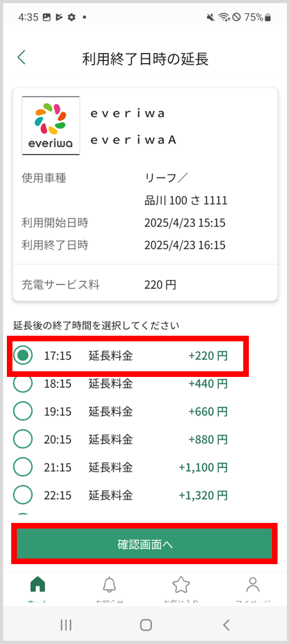Open favorites star icon

click(x=181, y=585)
